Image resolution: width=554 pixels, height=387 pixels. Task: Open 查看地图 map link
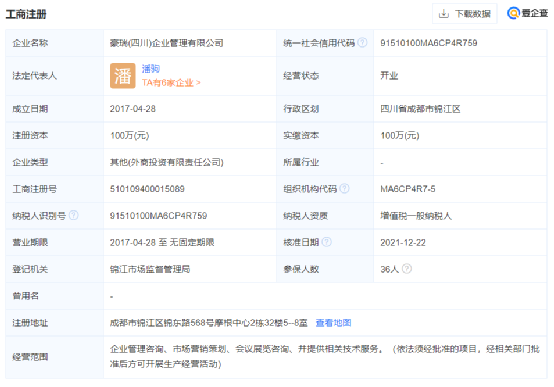(x=333, y=323)
